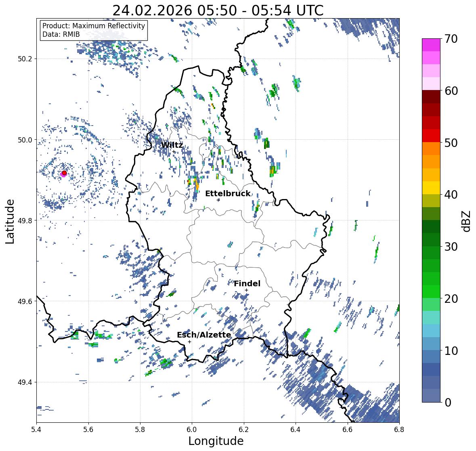Screen dimensions: 476x451
Task: Click the 6.0 longitude tick label
Action: 192,430
